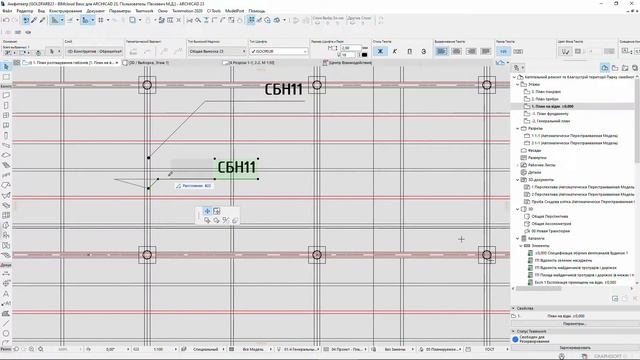Collapse the Элементы subfolder
640x360 pixels.
tap(521, 246)
